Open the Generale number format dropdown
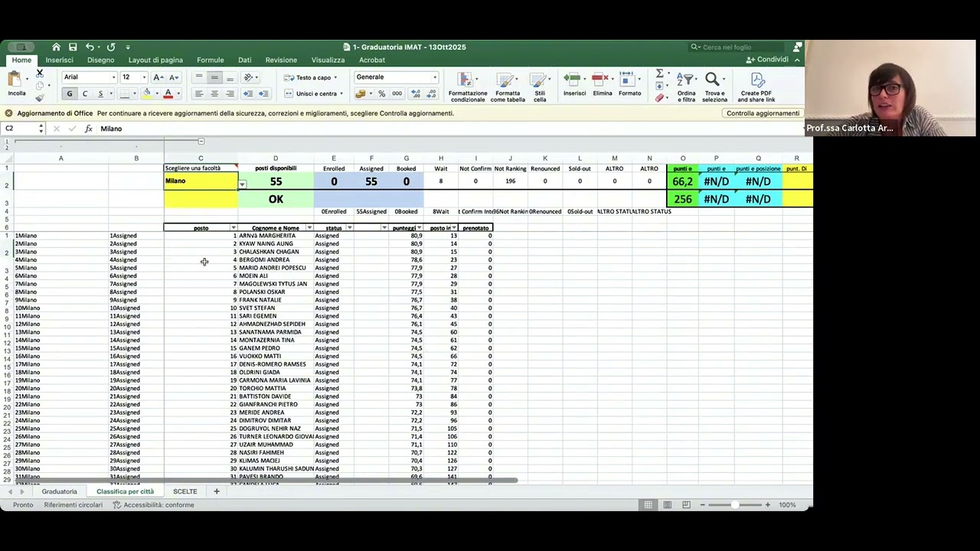This screenshot has width=980, height=551. tap(435, 77)
